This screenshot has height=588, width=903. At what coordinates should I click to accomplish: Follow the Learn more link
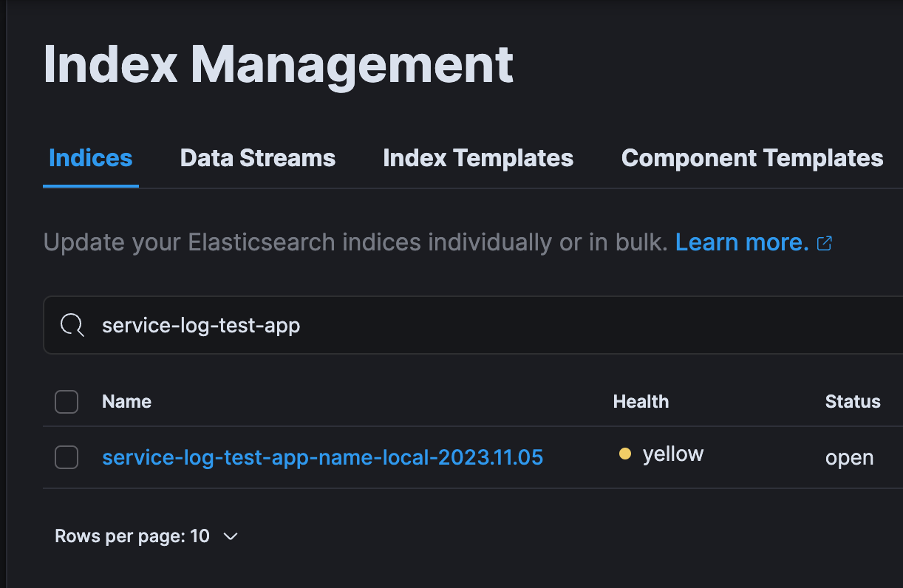click(742, 242)
